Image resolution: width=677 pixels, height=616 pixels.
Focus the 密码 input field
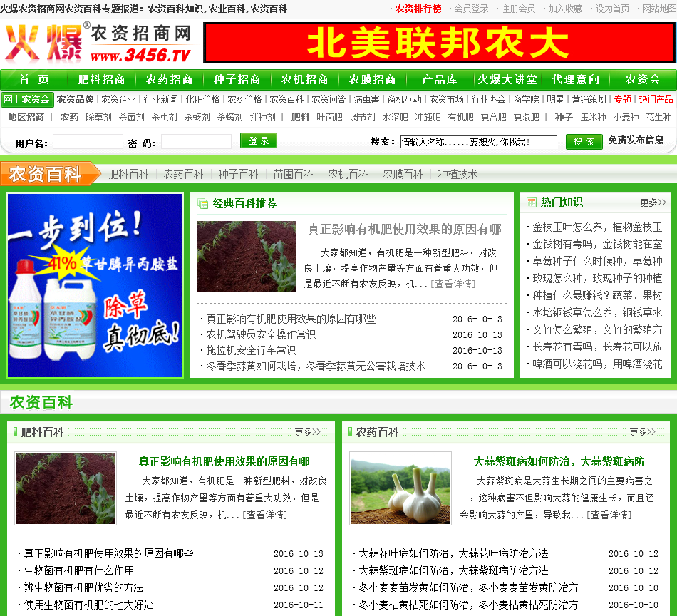(x=196, y=142)
